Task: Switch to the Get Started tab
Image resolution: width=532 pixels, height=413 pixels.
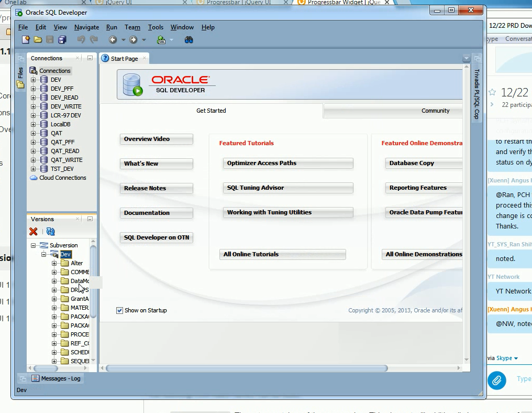Action: [211, 111]
